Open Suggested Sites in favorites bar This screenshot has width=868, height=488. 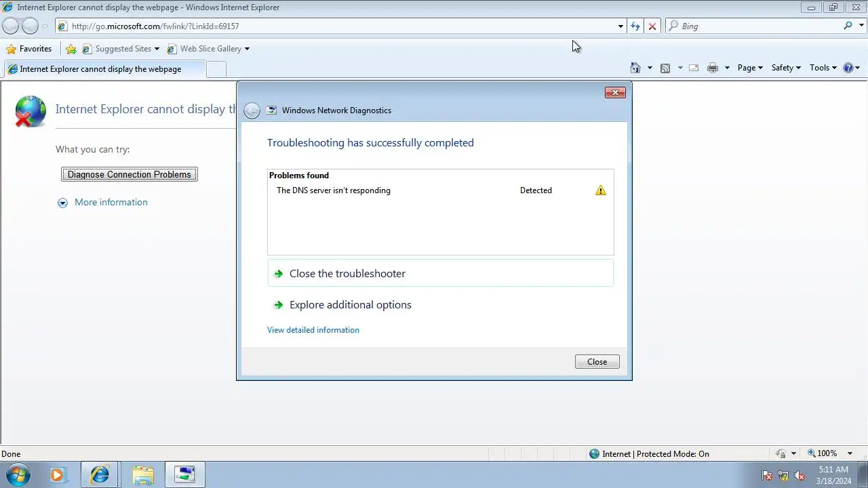(x=121, y=49)
